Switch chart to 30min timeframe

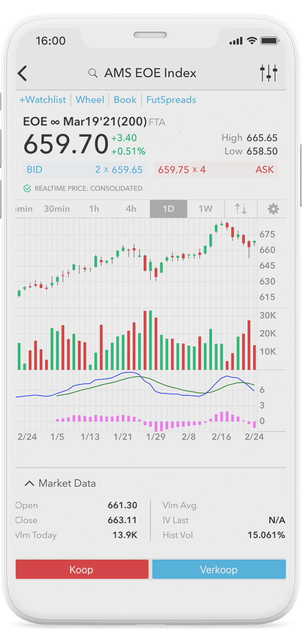pos(57,209)
